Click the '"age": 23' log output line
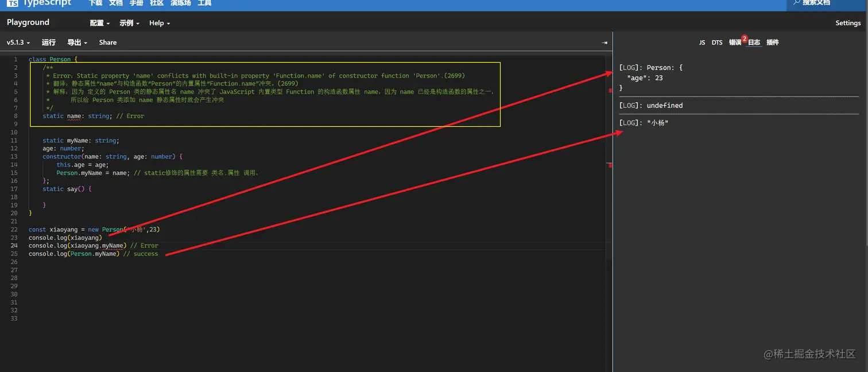This screenshot has height=372, width=868. coord(645,78)
